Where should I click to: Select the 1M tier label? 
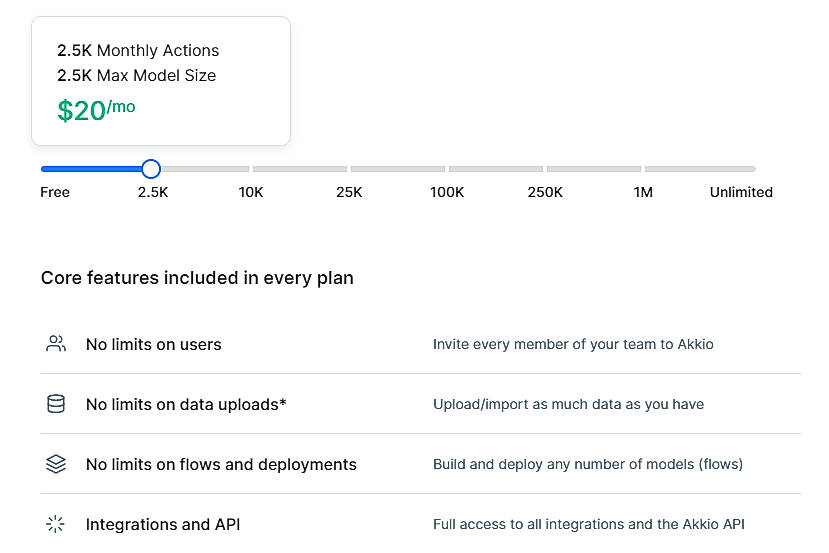point(643,192)
